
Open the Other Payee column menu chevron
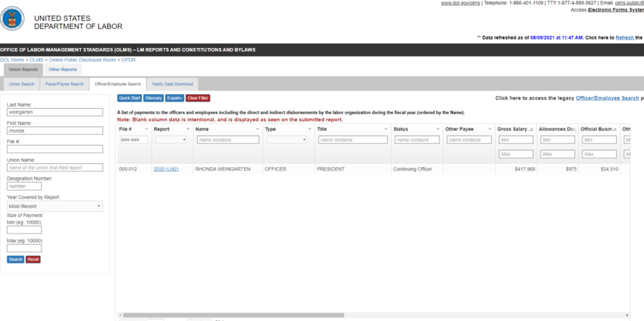(x=490, y=129)
